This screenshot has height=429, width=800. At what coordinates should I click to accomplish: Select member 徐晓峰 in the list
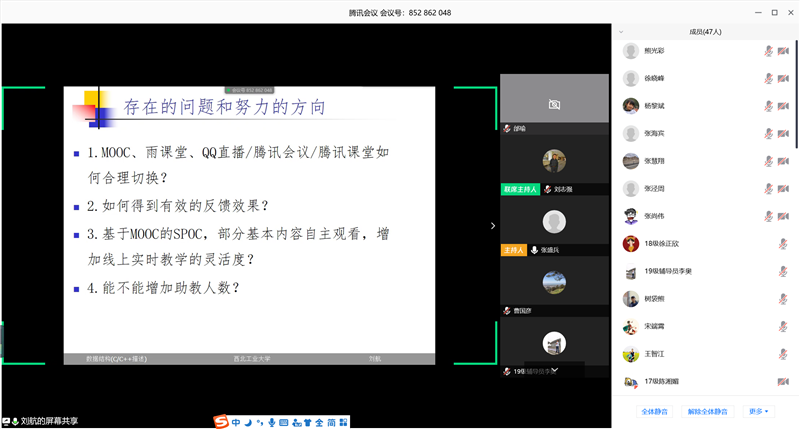point(706,79)
